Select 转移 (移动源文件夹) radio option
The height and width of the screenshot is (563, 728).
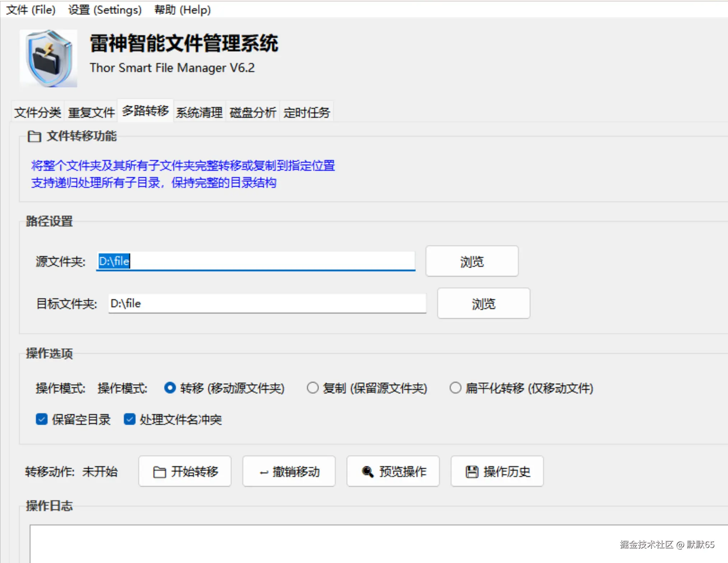coord(170,388)
